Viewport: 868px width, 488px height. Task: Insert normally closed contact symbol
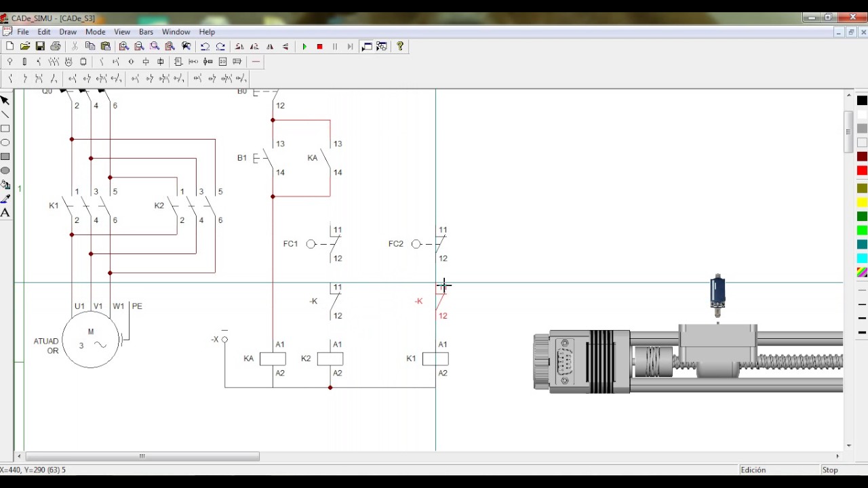click(24, 79)
